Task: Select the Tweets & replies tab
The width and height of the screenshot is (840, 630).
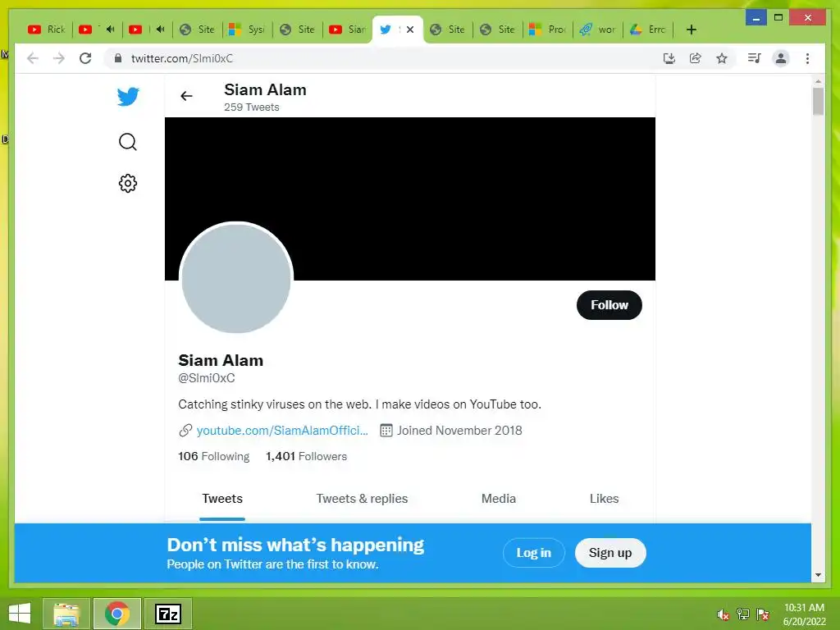Action: pyautogui.click(x=362, y=499)
